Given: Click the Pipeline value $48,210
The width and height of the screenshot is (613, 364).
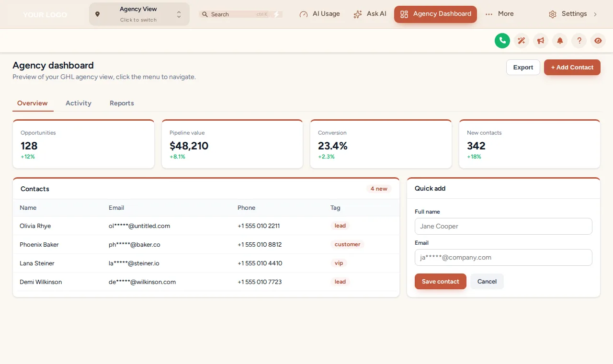Looking at the screenshot, I should click(189, 146).
